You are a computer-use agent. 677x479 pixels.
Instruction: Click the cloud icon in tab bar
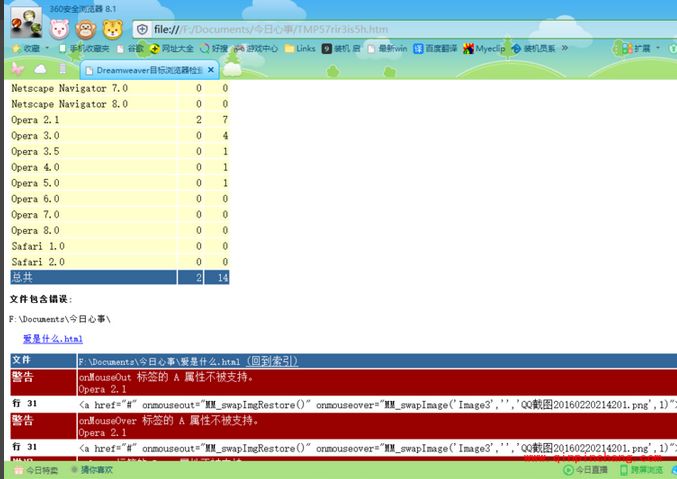[41, 69]
